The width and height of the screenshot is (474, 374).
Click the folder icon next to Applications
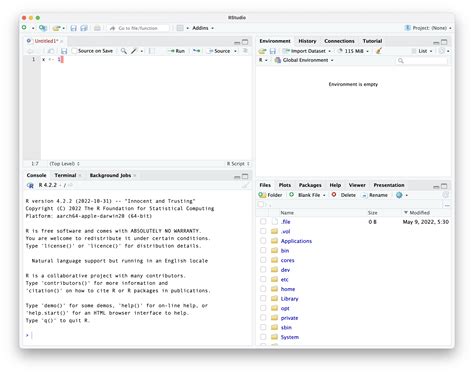tap(274, 241)
